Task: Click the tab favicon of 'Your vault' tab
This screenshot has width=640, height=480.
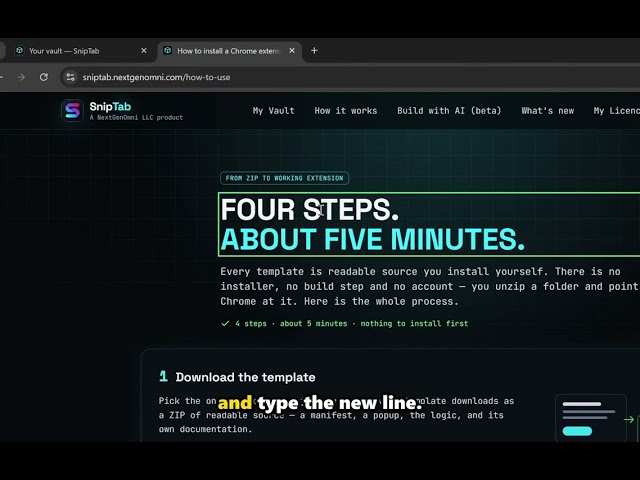Action: [x=19, y=51]
